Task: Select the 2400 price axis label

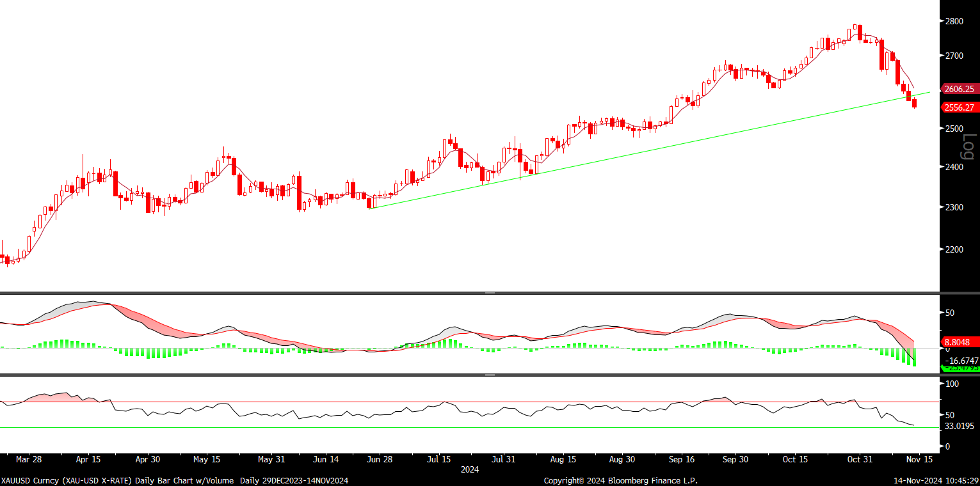Action: [954, 167]
